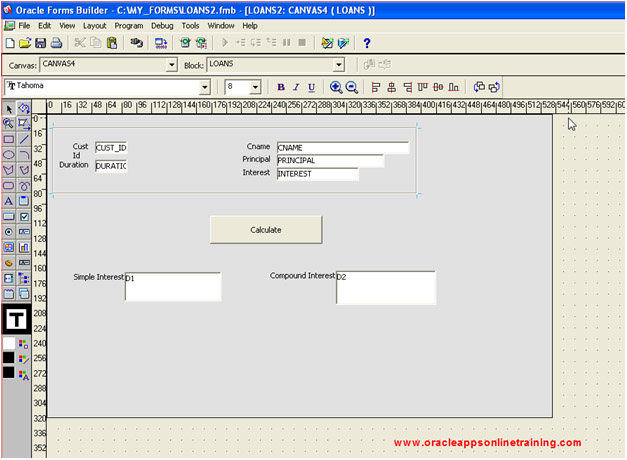Click the Calculate button on canvas
Screen dimensions: 627x460
[266, 230]
